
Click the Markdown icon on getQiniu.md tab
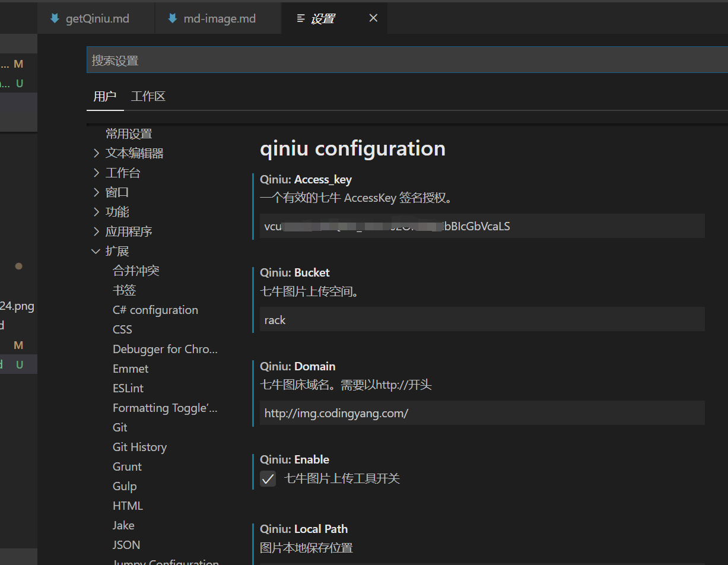click(54, 18)
